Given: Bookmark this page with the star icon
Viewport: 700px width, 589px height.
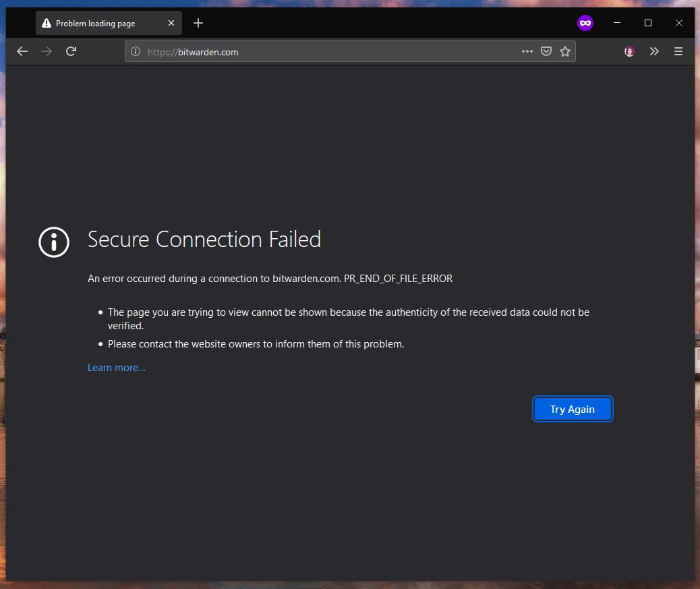Looking at the screenshot, I should [565, 51].
